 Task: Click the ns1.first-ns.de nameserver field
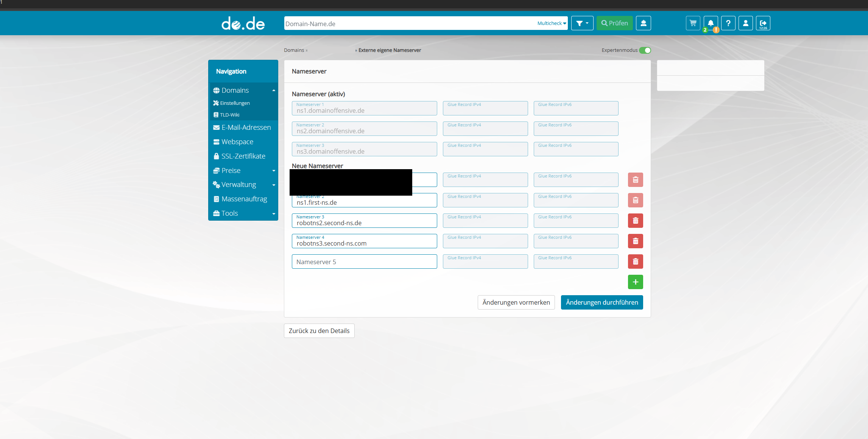pyautogui.click(x=364, y=201)
